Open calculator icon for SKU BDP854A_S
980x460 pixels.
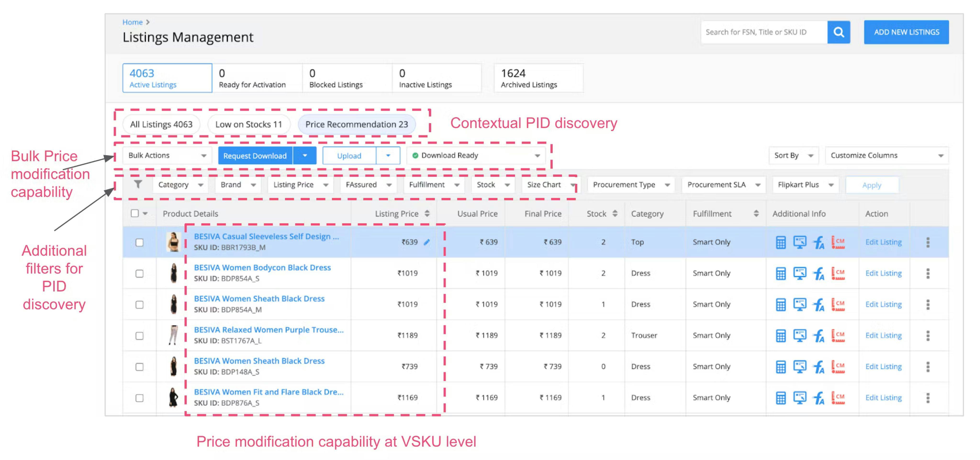[x=781, y=273]
